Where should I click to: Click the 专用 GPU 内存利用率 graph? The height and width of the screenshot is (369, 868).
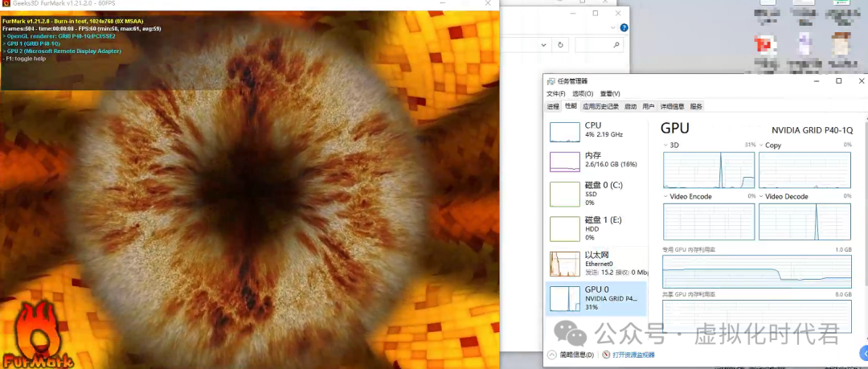click(757, 272)
